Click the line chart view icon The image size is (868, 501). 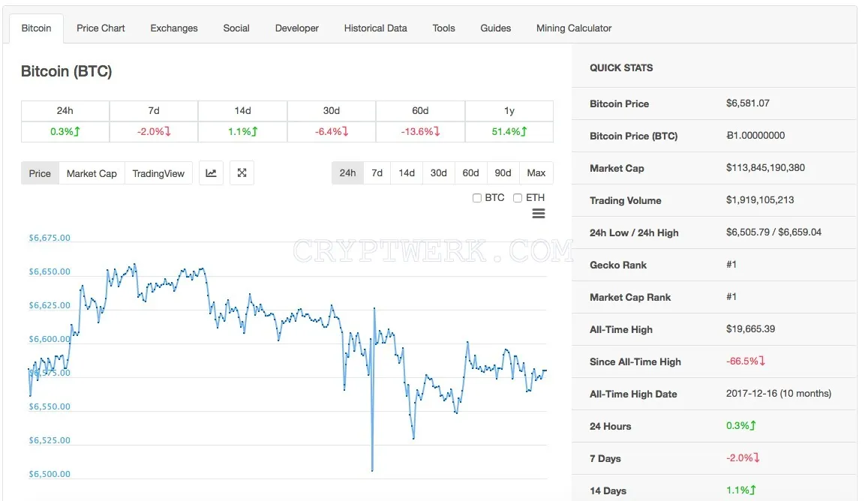(211, 173)
